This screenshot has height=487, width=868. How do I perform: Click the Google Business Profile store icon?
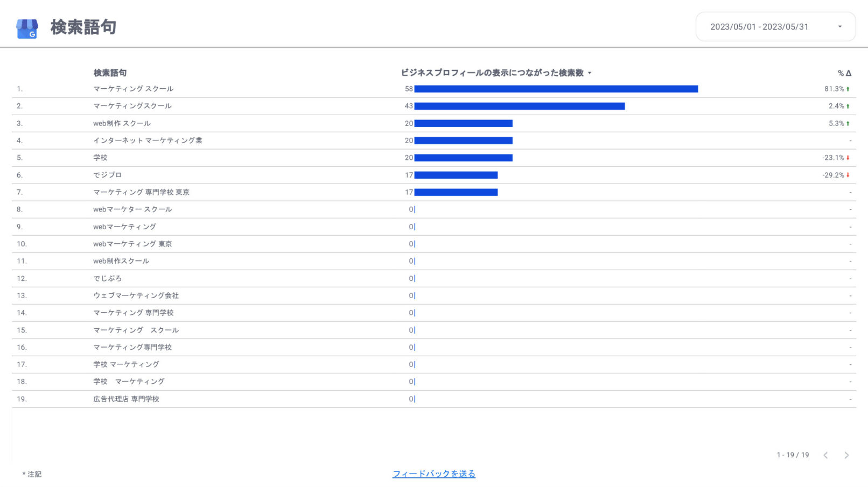coord(27,29)
